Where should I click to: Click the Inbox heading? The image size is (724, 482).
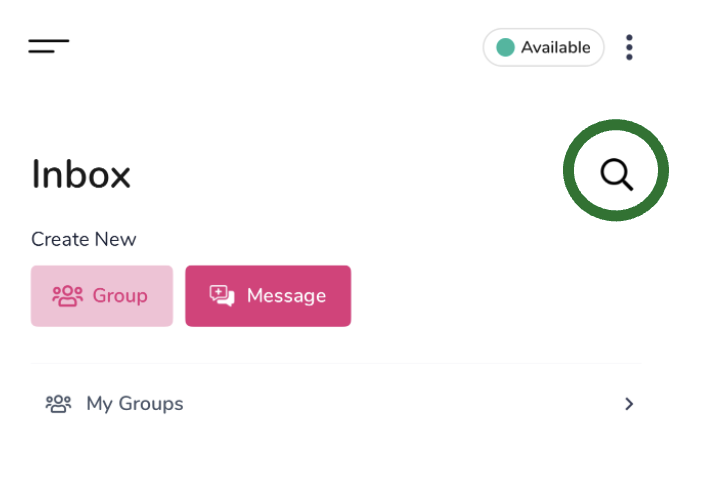click(x=81, y=175)
